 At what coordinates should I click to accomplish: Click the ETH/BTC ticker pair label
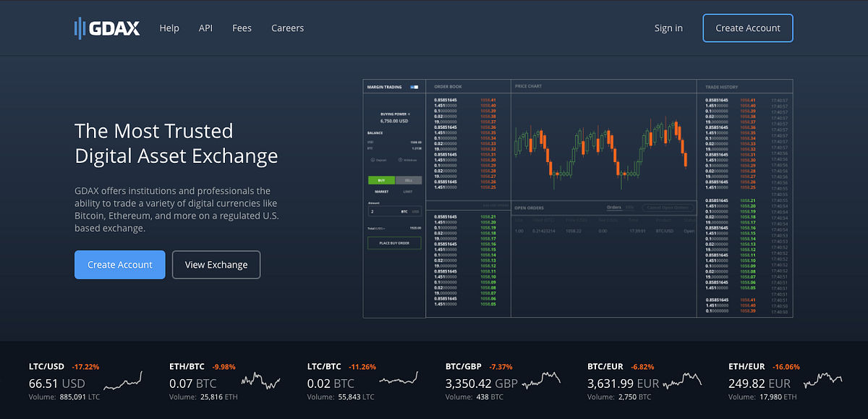pyautogui.click(x=187, y=366)
